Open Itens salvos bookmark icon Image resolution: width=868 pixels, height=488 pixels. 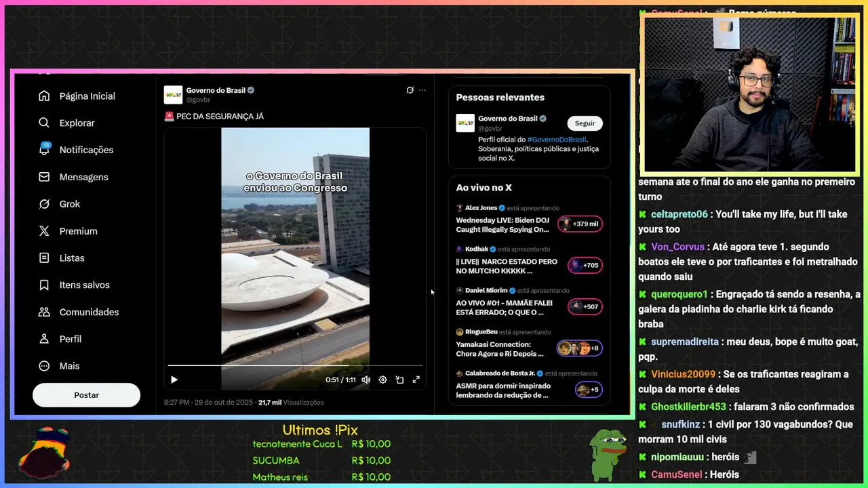coord(44,285)
